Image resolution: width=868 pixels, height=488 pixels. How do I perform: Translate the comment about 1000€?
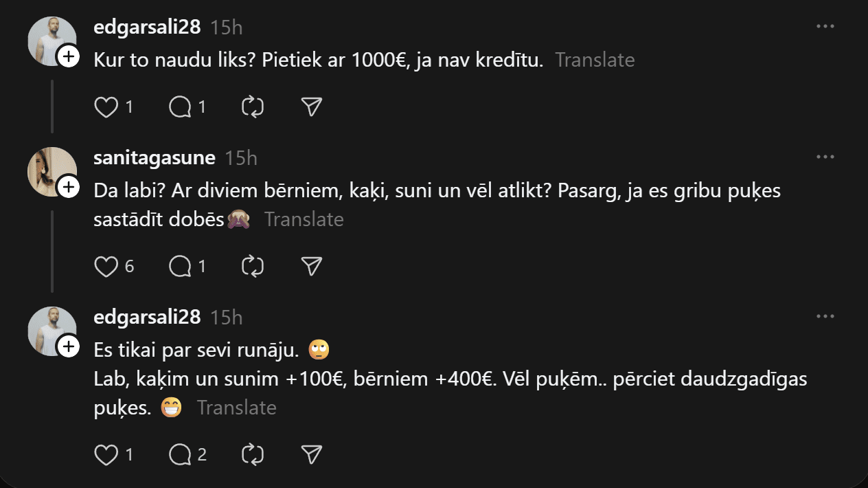[x=595, y=60]
